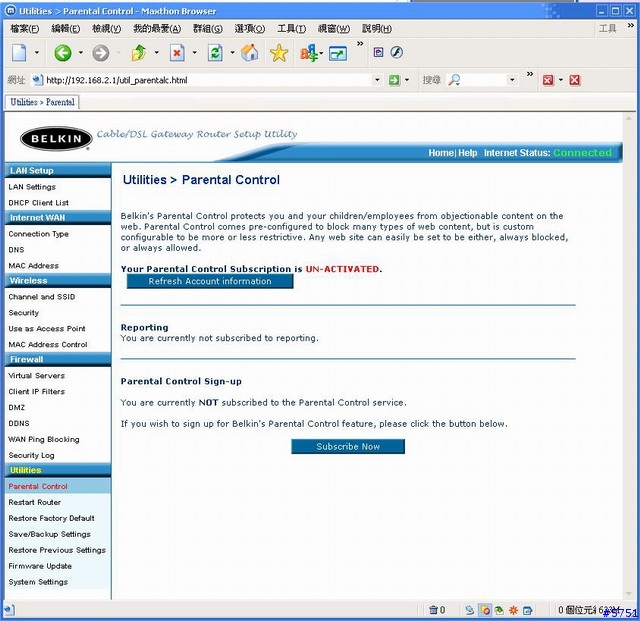640x621 pixels.
Task: Click the Subscribe Now button
Action: point(348,447)
